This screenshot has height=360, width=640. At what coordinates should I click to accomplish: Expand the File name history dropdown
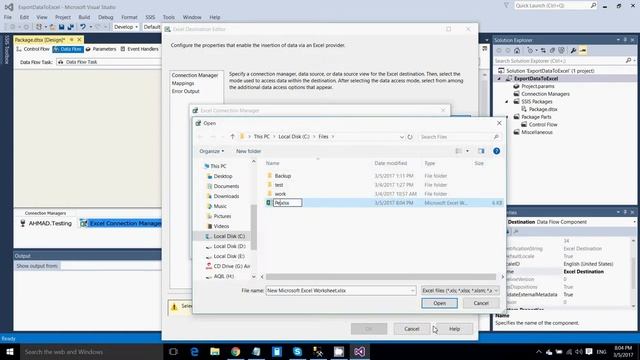pos(412,291)
